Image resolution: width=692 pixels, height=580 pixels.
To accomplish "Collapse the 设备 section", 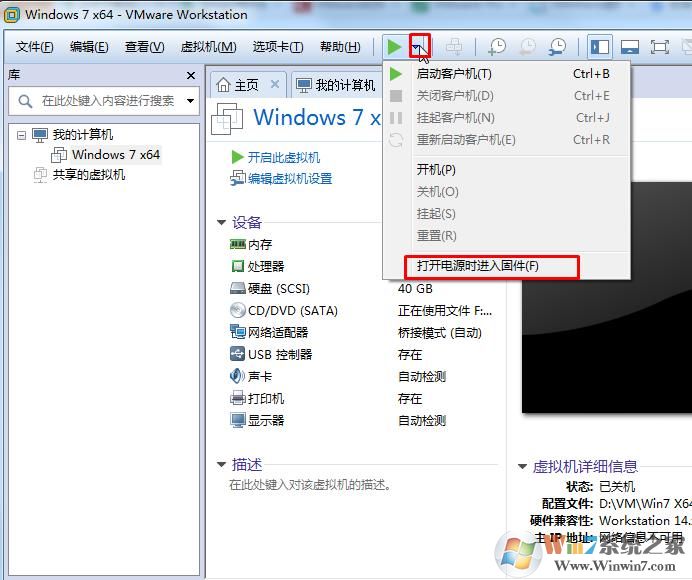I will point(222,222).
